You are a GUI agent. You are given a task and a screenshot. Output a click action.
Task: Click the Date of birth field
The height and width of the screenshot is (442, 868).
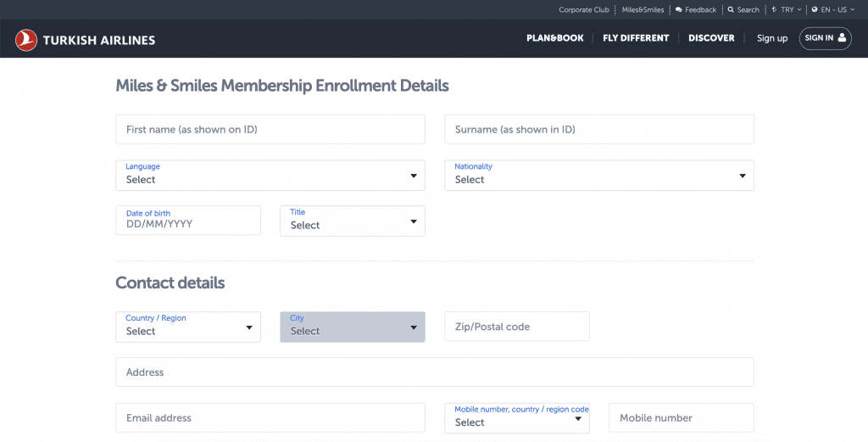point(188,220)
